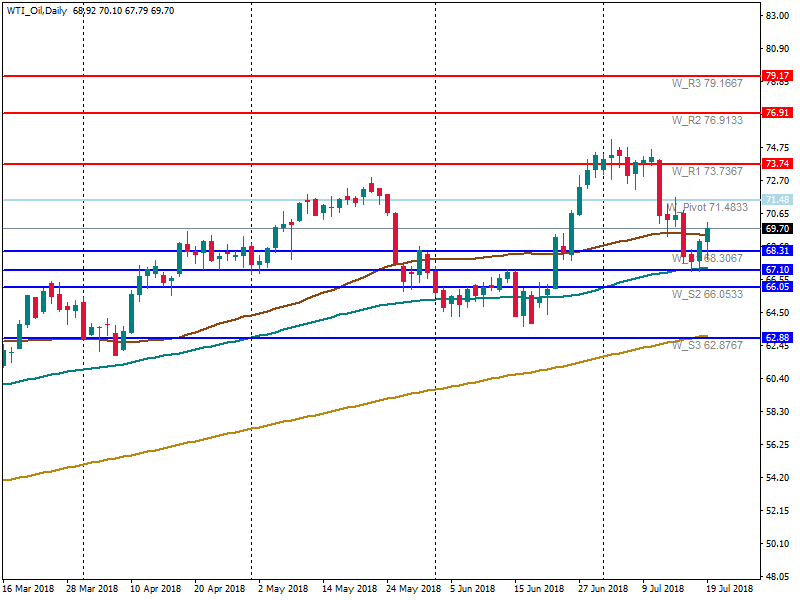Select the blue 66.05 price tag
800x600 pixels.
coord(777,287)
